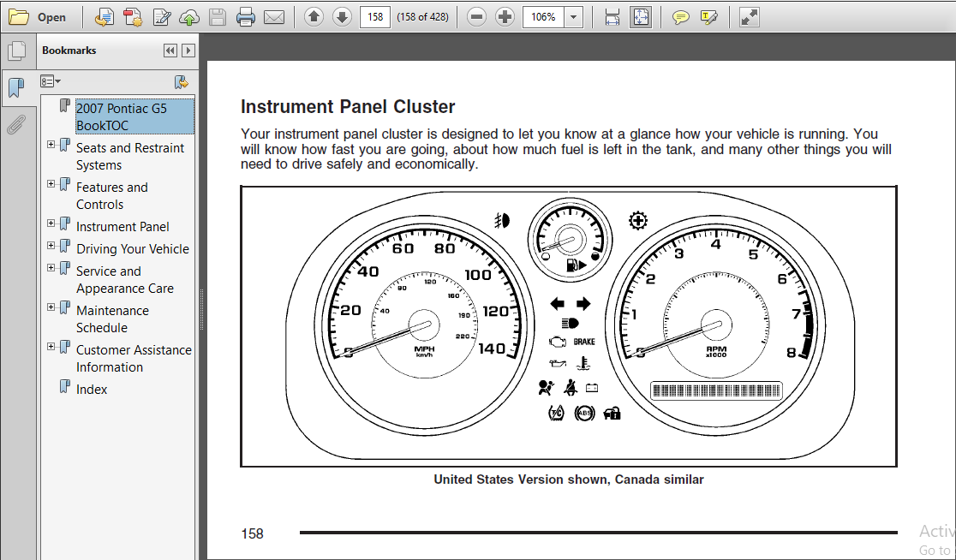
Task: Open the Bookmarks panel button
Action: (16, 87)
